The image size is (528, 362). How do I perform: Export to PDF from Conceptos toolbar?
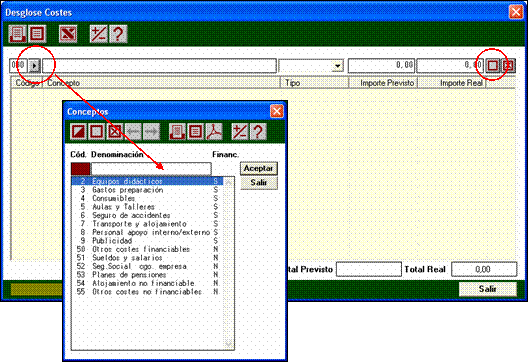[x=214, y=131]
